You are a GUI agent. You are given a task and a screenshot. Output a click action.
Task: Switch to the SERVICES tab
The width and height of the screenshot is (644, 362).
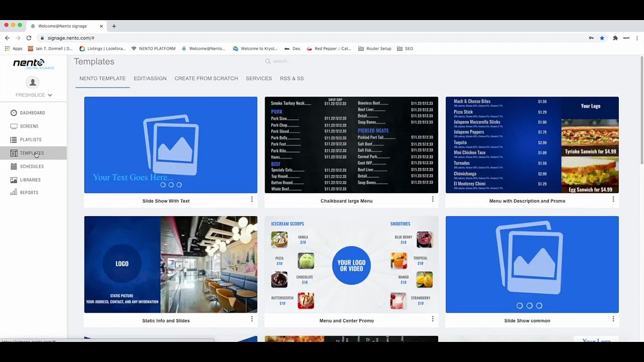point(259,78)
